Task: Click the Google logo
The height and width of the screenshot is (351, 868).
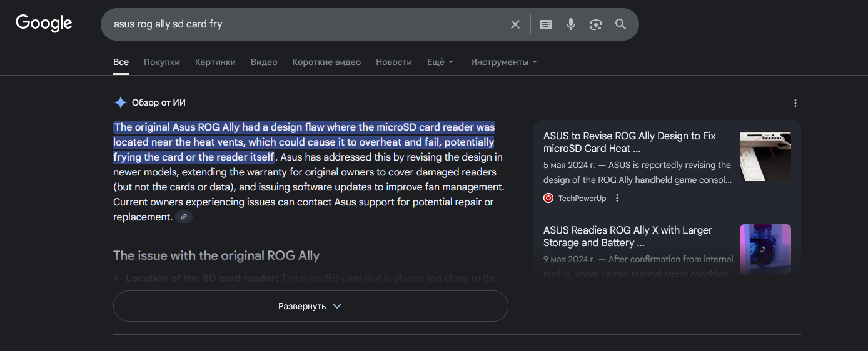Action: point(44,24)
